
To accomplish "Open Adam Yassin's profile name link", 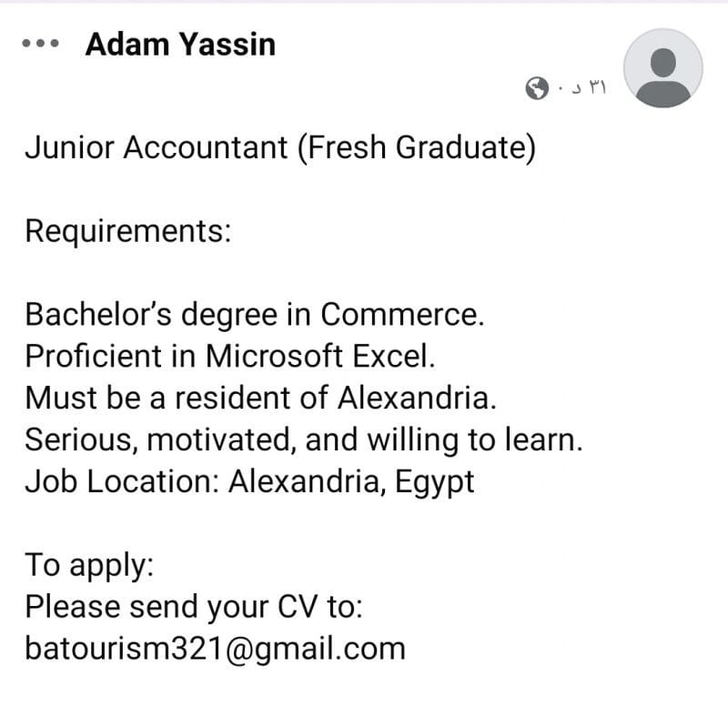I will pos(180,45).
